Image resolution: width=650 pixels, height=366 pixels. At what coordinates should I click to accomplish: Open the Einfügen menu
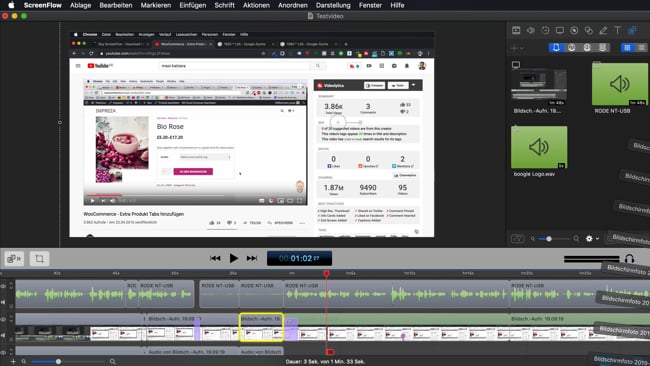193,5
